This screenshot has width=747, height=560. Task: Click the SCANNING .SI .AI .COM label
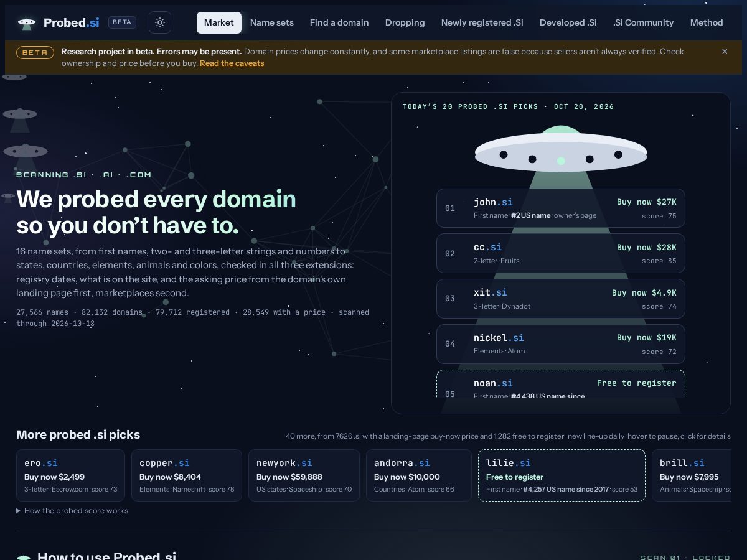pyautogui.click(x=84, y=175)
